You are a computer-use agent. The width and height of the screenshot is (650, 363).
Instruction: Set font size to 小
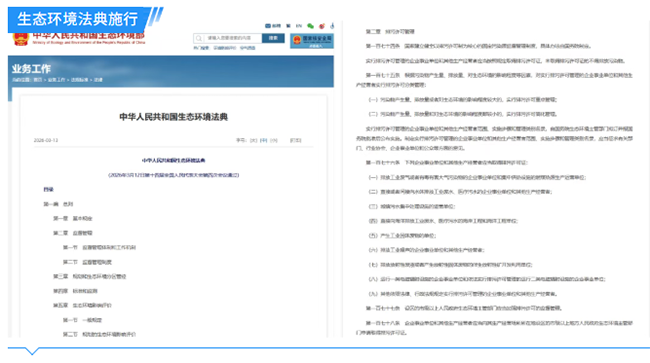click(x=274, y=140)
